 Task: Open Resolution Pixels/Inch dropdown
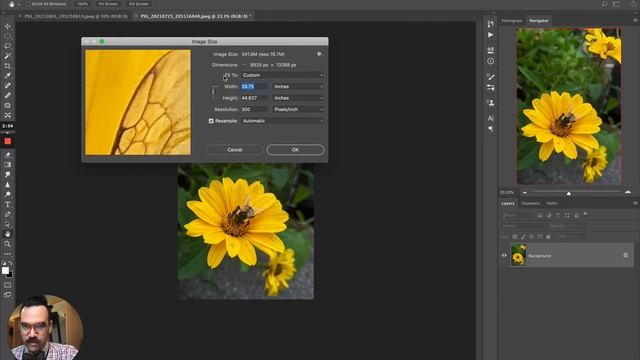(298, 109)
